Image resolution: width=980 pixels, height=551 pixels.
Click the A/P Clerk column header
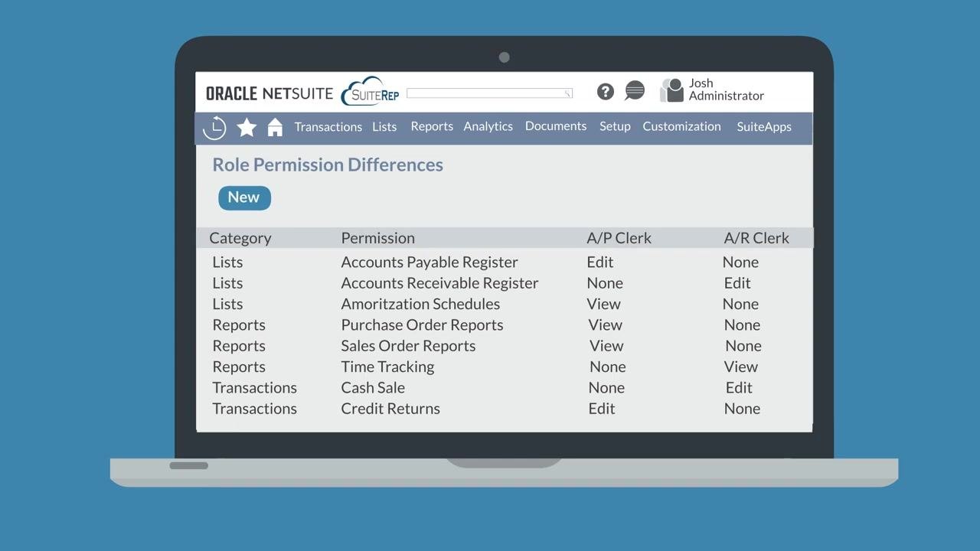[x=619, y=238]
